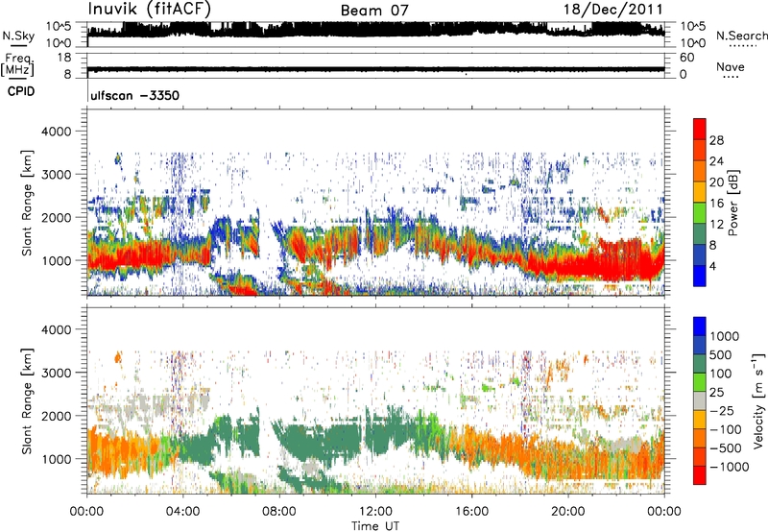Click the 'Beam 07' heading
Screen dimensions: 768x532
(374, 11)
